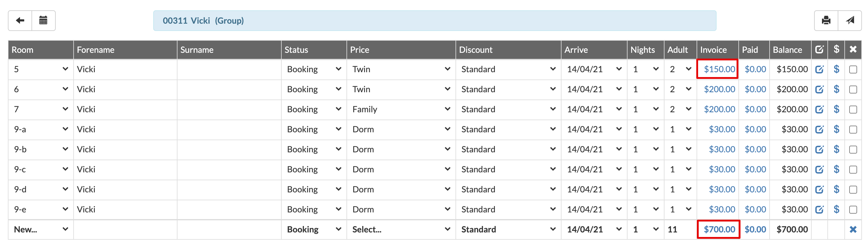Open Status dropdown for room 9-b
The image size is (868, 247).
pyautogui.click(x=314, y=150)
